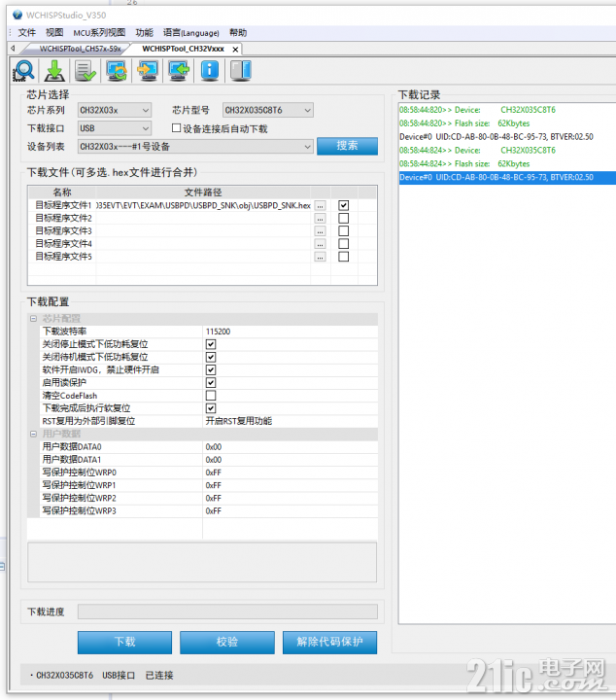The width and height of the screenshot is (616, 700).
Task: Open the MCU系列视图 menu
Action: point(99,33)
